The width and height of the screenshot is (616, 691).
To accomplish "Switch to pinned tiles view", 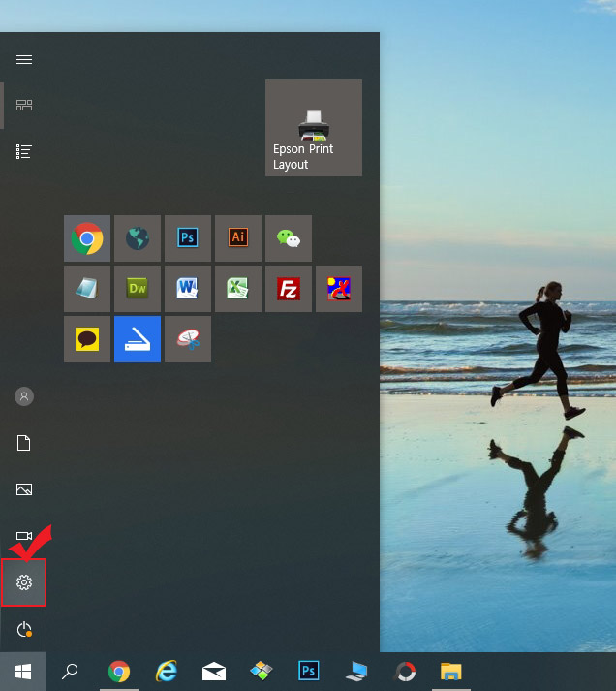I will click(x=24, y=106).
